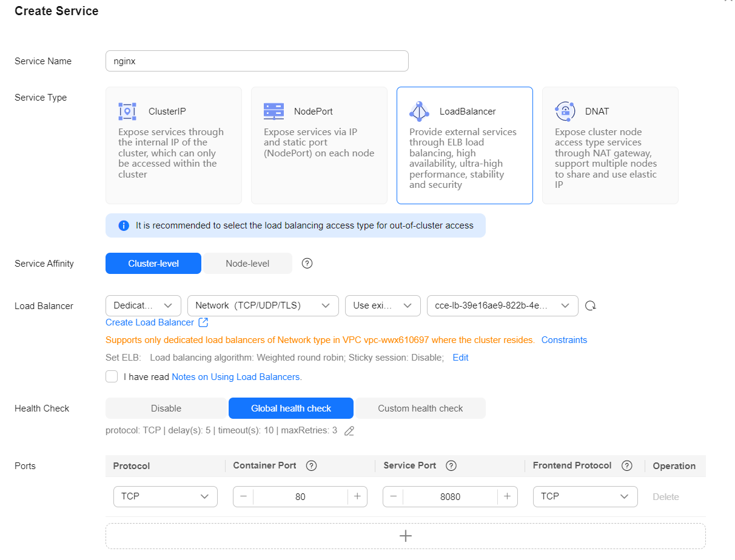
Task: Click the Service Name input field
Action: point(257,61)
